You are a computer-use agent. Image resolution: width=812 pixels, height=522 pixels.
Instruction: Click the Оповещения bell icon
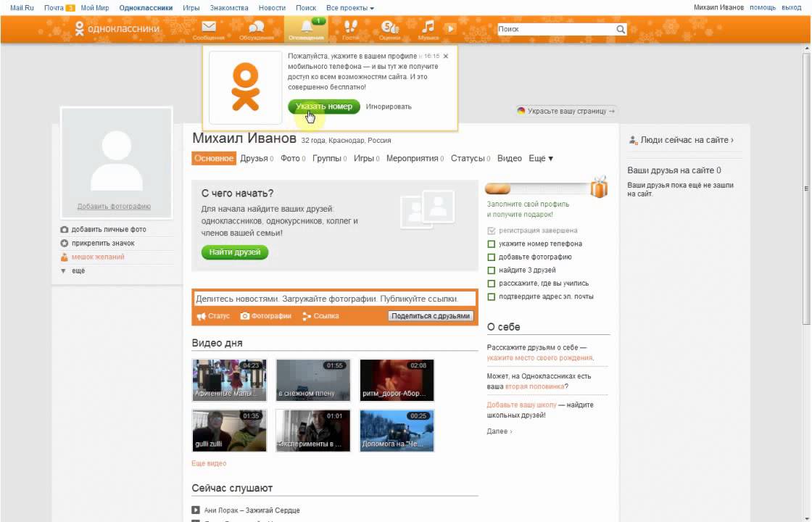[307, 27]
